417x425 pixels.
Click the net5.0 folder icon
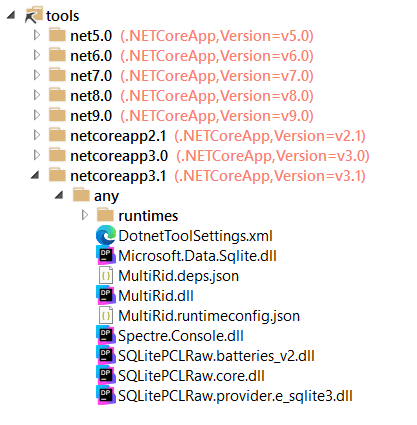point(57,35)
